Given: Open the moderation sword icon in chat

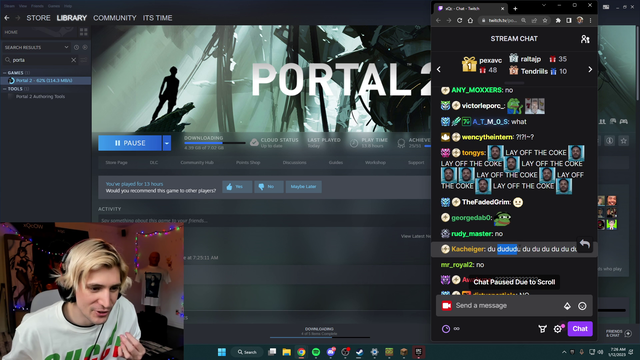Looking at the screenshot, I should (x=542, y=329).
